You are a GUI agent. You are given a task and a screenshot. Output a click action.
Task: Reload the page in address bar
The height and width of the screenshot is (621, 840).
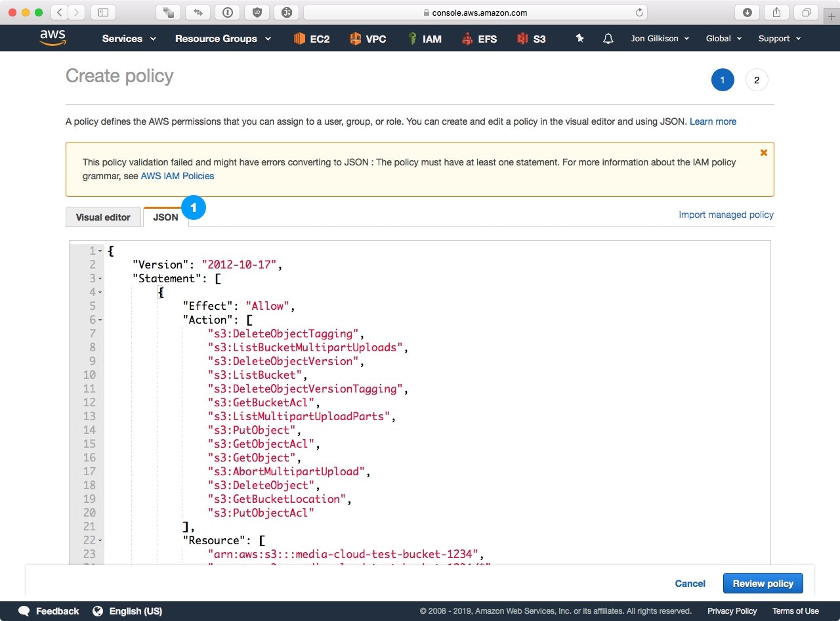[639, 12]
